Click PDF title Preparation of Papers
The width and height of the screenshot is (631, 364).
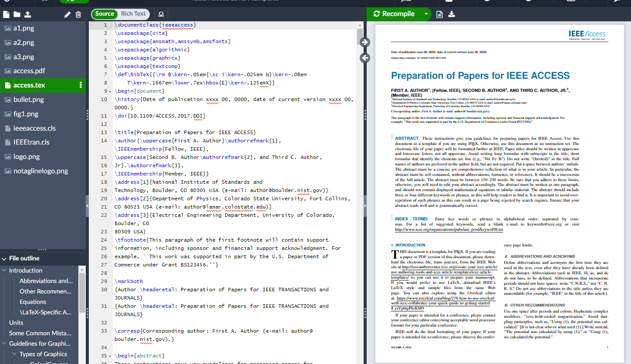[x=480, y=76]
